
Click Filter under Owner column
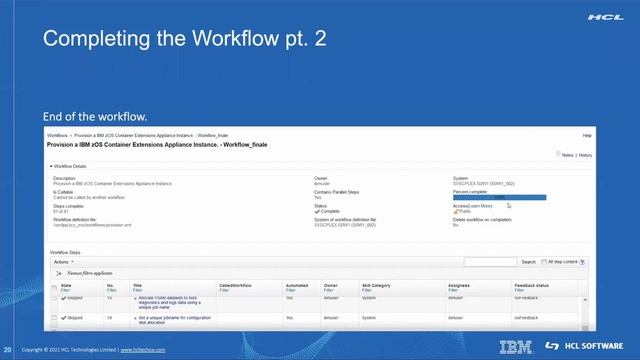point(329,290)
